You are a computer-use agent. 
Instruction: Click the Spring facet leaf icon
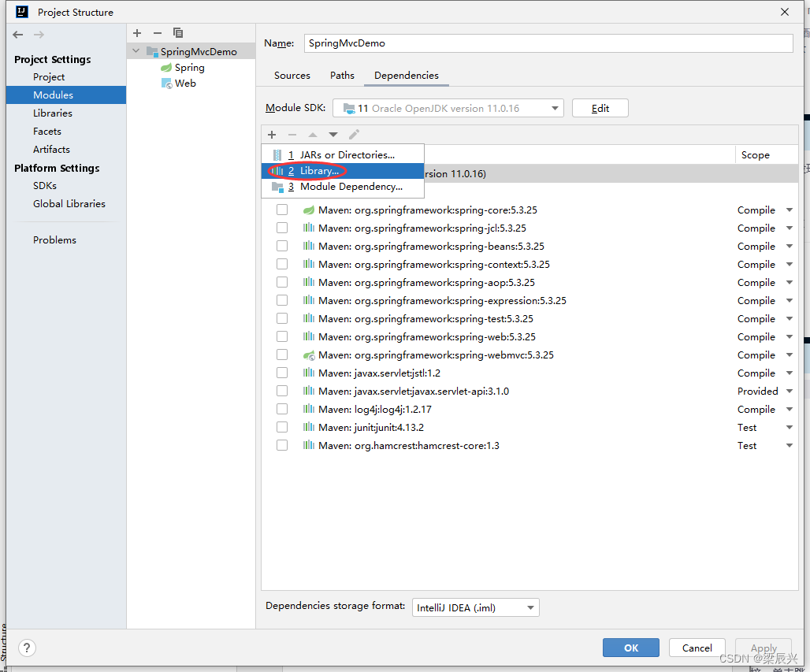(166, 68)
